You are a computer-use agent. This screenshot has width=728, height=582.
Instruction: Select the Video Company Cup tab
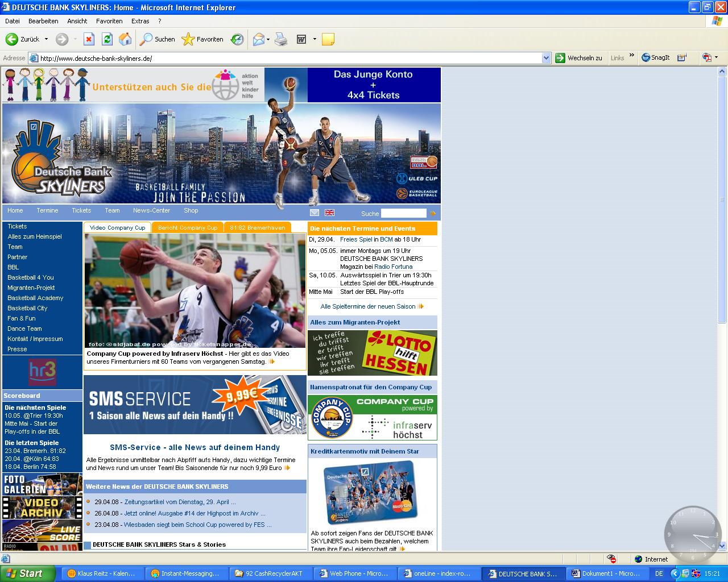[x=117, y=227]
